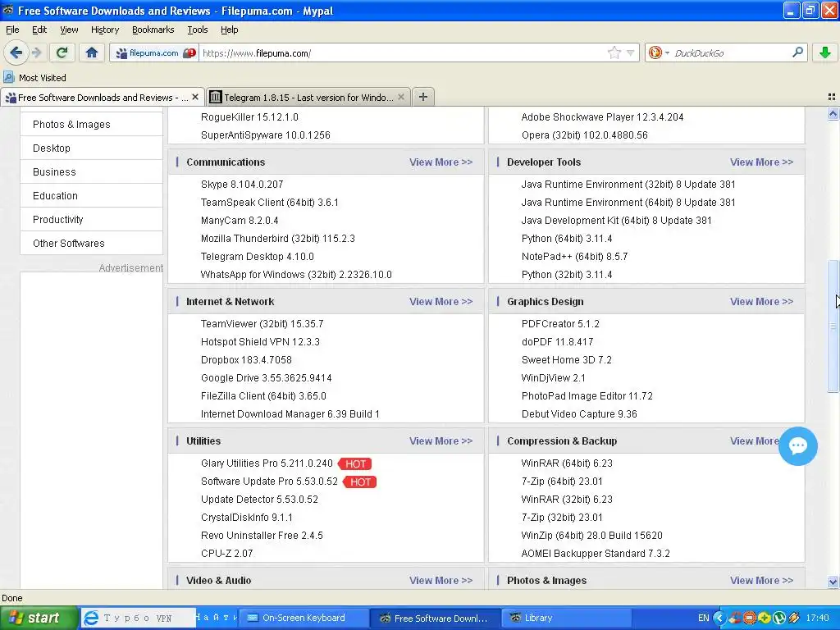The image size is (840, 630).
Task: Click the EN language indicator
Action: 703,618
